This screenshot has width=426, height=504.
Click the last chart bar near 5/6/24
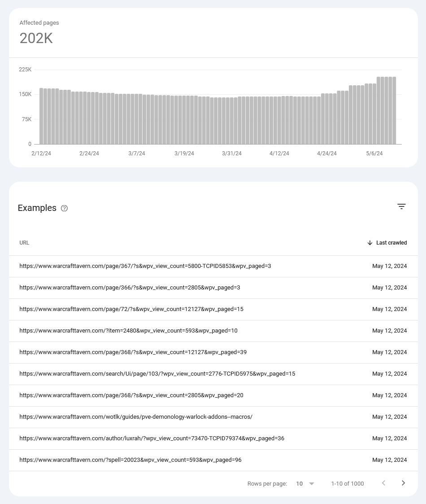pos(394,110)
